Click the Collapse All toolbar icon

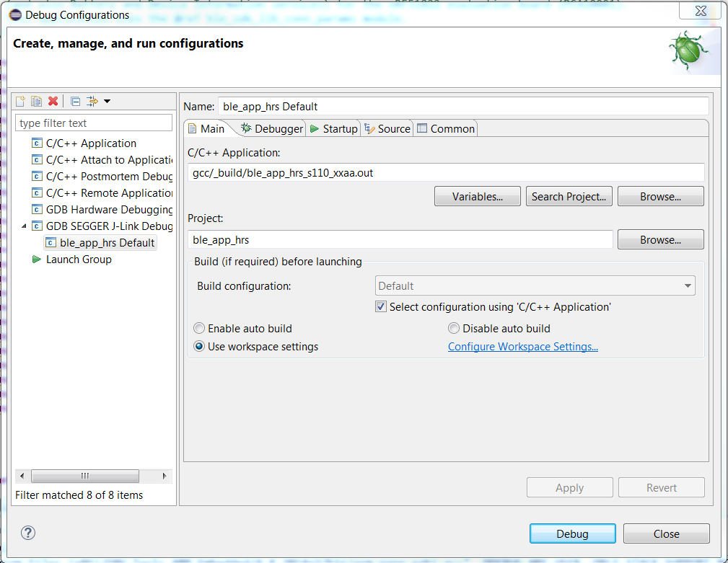(75, 101)
